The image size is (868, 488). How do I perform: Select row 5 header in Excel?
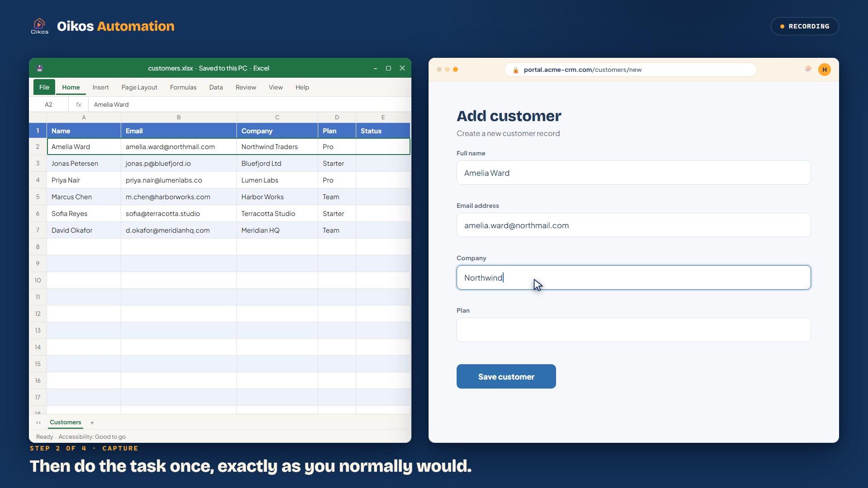click(38, 197)
